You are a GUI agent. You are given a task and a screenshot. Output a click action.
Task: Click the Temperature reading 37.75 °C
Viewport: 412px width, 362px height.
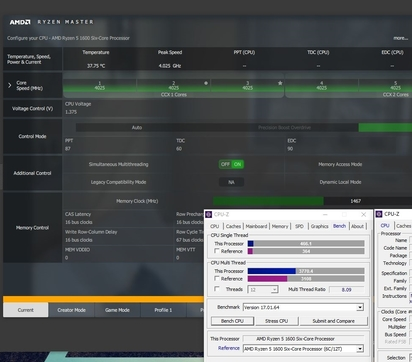(x=96, y=66)
